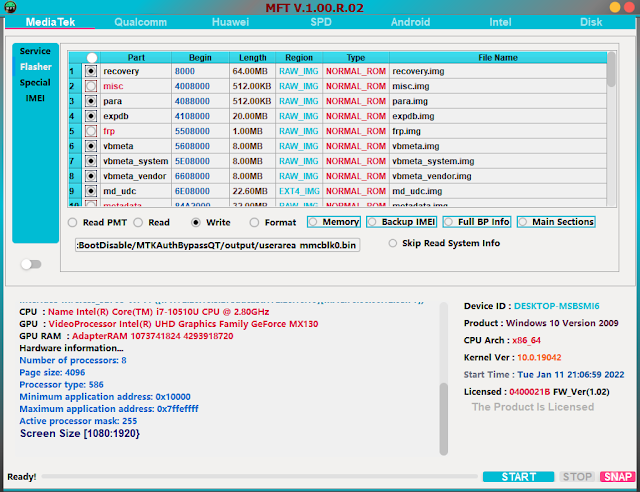Uncheck the para partition checkbox
Viewport: 640px width, 492px height.
(x=91, y=101)
